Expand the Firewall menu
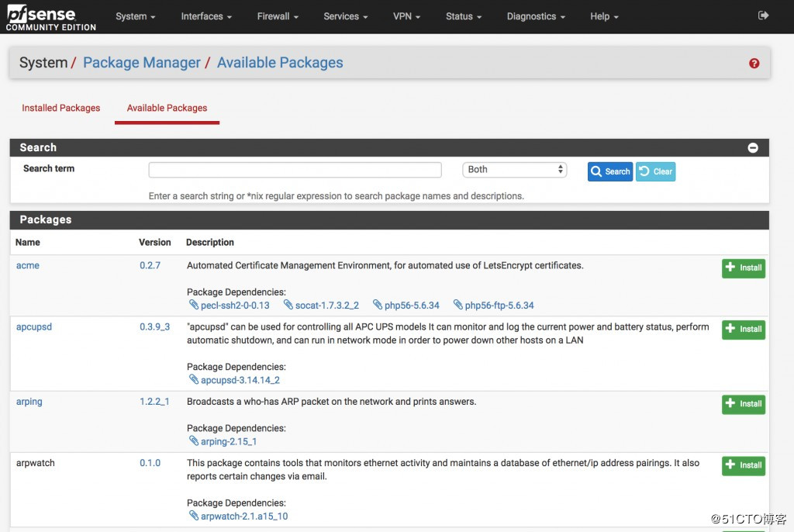Viewport: 794px width, 532px height. [278, 16]
